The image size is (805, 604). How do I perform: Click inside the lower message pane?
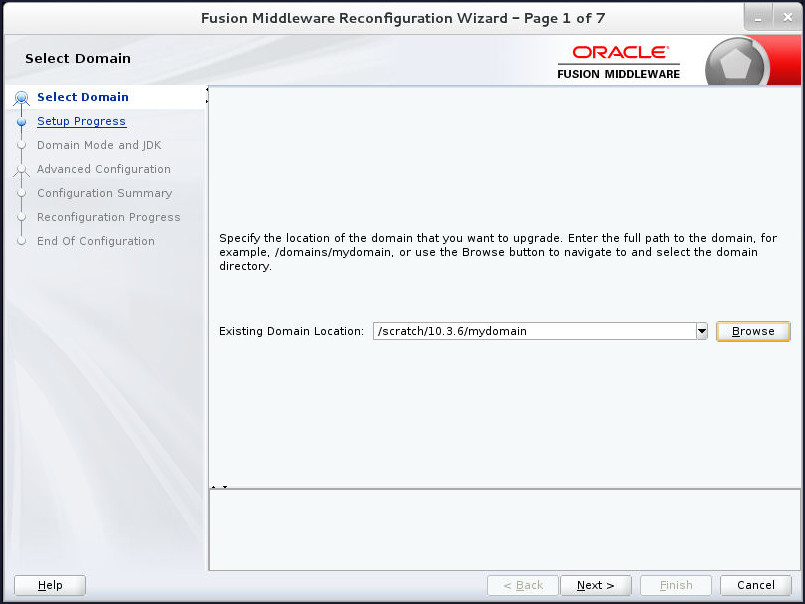point(505,530)
